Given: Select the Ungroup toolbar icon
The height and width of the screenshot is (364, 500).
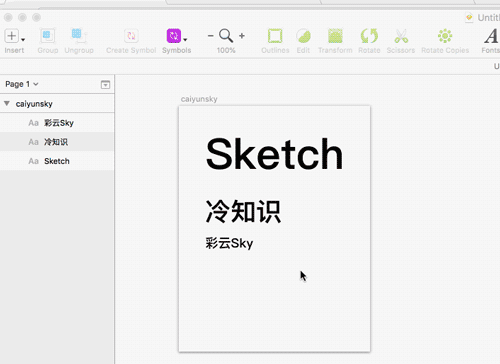Looking at the screenshot, I should 78,36.
